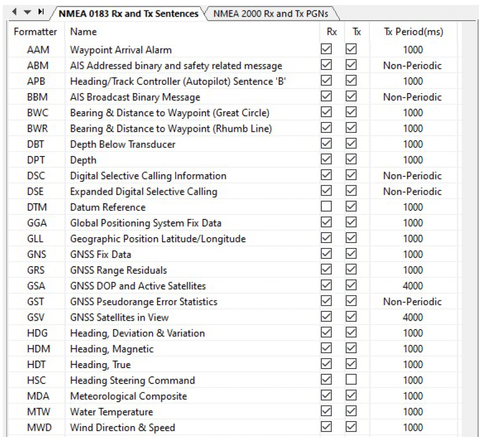Click 'Global Positioning System Fix Data' name
The width and height of the screenshot is (492, 448).
tap(146, 223)
